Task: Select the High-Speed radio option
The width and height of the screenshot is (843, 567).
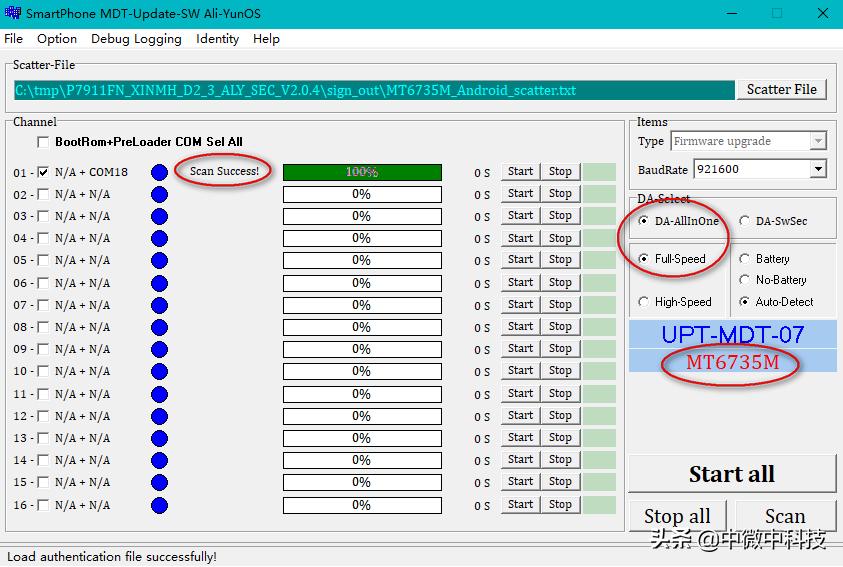Action: (643, 302)
